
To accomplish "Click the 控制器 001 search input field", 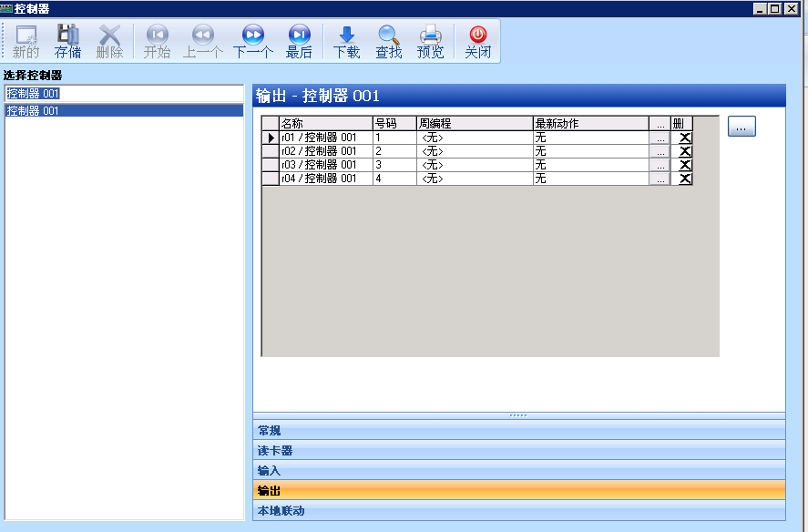I will pos(124,93).
